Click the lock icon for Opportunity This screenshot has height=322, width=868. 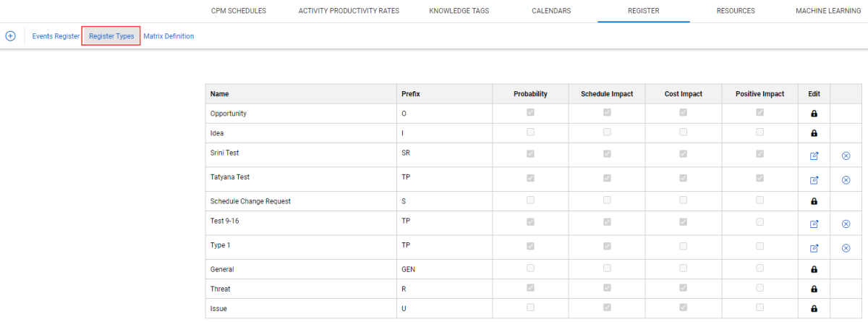(x=814, y=114)
